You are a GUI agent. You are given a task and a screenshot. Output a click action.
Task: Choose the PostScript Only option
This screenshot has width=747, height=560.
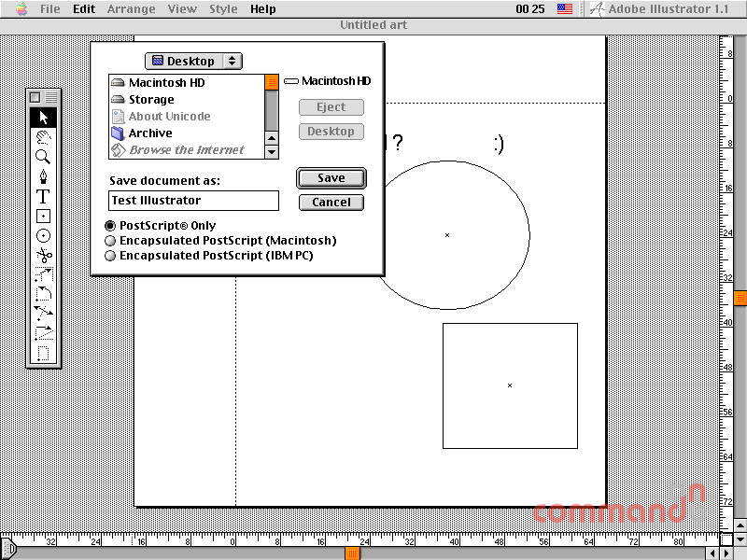[x=161, y=226]
